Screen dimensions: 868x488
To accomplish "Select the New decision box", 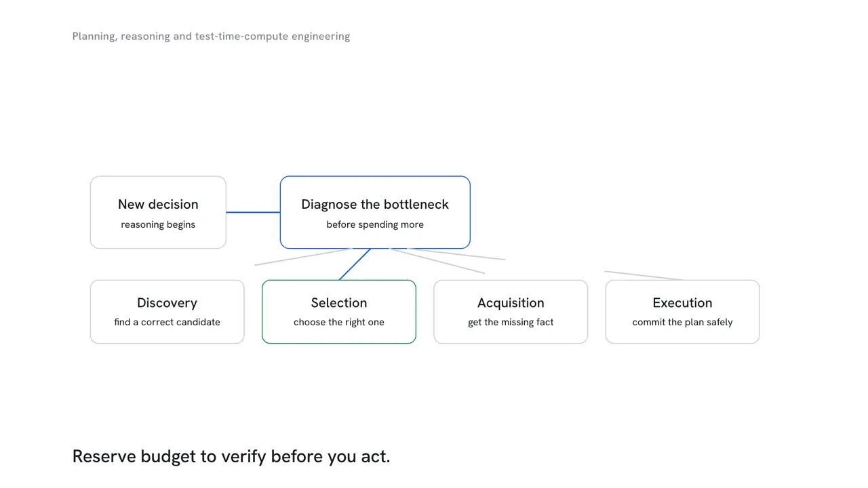I will click(x=158, y=212).
